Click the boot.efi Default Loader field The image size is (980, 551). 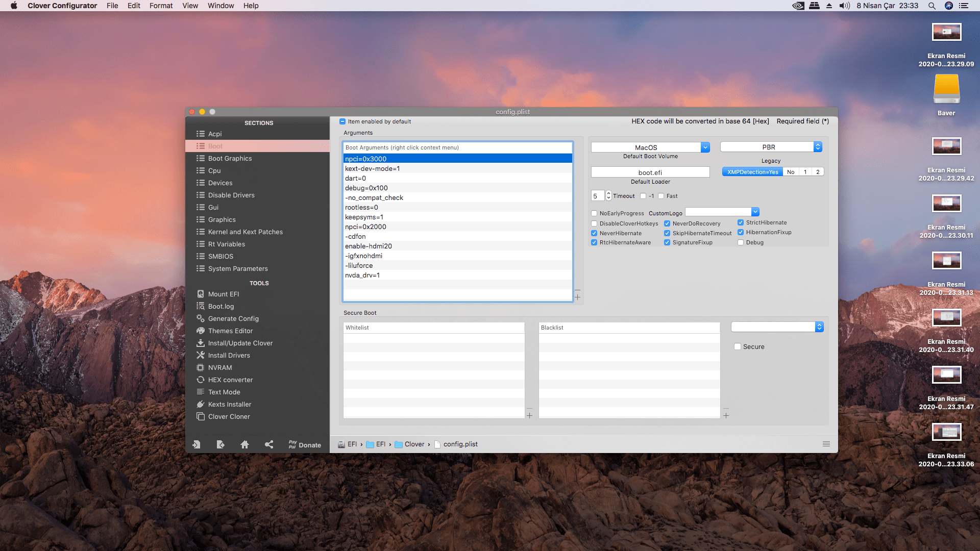(x=650, y=172)
